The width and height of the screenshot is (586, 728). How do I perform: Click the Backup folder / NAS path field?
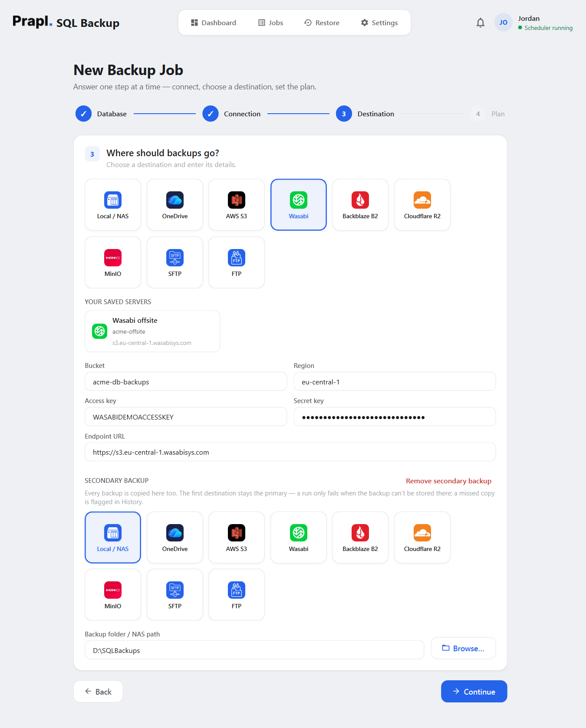click(254, 650)
